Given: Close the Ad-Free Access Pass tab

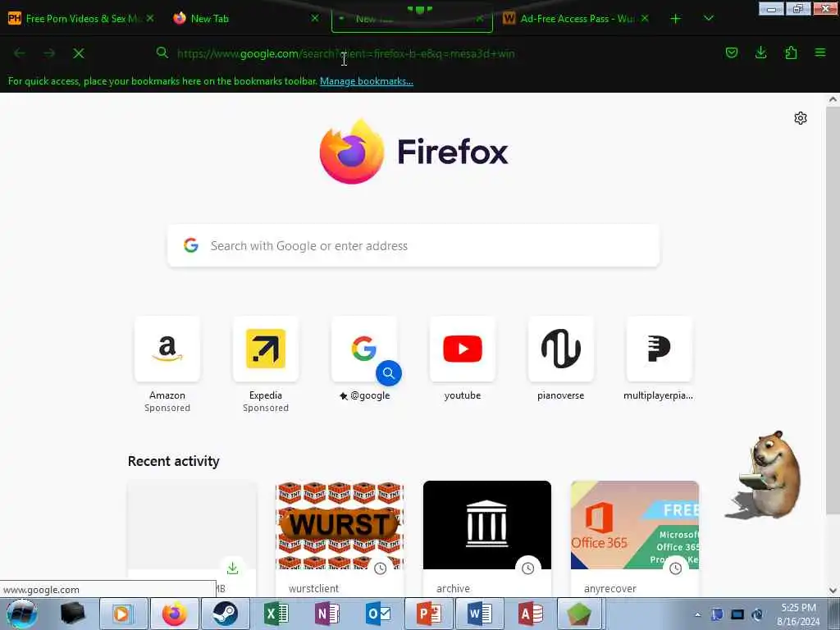Looking at the screenshot, I should click(645, 18).
